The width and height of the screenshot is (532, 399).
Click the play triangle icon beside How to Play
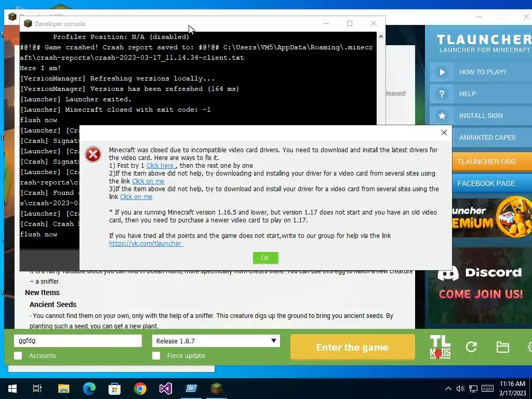point(442,72)
